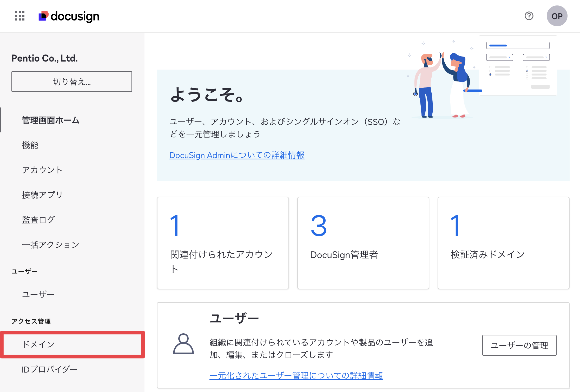Open the 検証済みドメイン card
This screenshot has width=580, height=392.
(504, 243)
